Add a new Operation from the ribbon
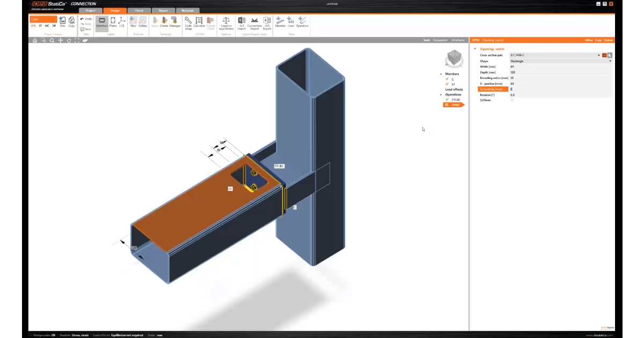 [x=302, y=21]
